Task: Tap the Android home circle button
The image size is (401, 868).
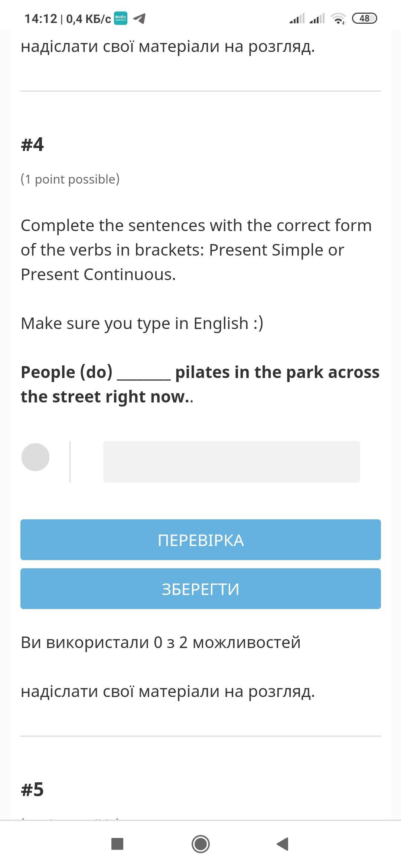Action: [x=200, y=844]
